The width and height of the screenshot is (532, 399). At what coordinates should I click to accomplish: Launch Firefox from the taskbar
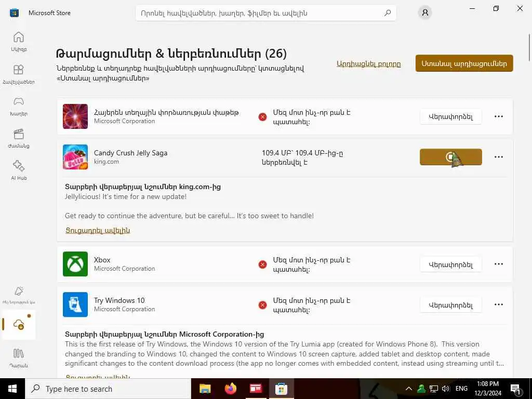point(230,389)
